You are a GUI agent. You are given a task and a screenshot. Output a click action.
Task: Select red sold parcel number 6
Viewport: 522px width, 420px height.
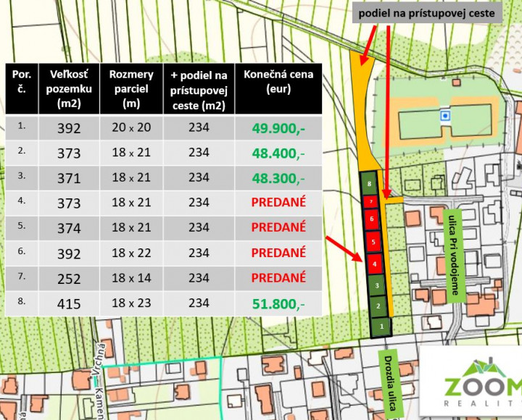(x=371, y=218)
